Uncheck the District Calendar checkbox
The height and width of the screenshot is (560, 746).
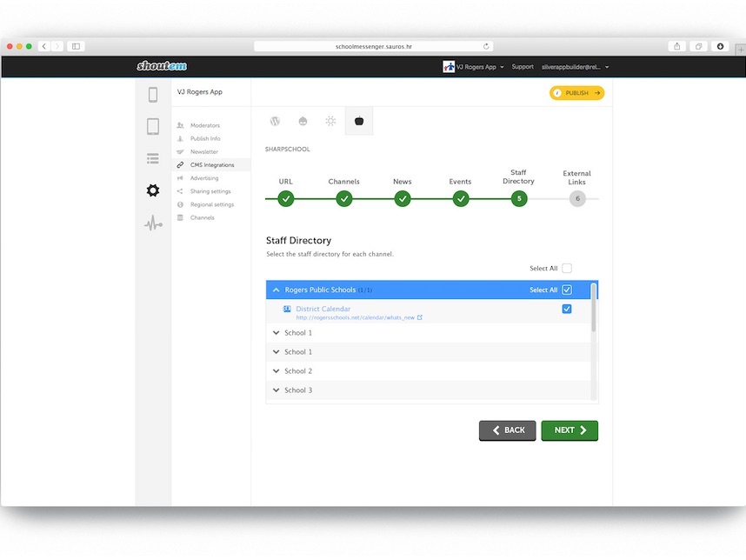567,309
